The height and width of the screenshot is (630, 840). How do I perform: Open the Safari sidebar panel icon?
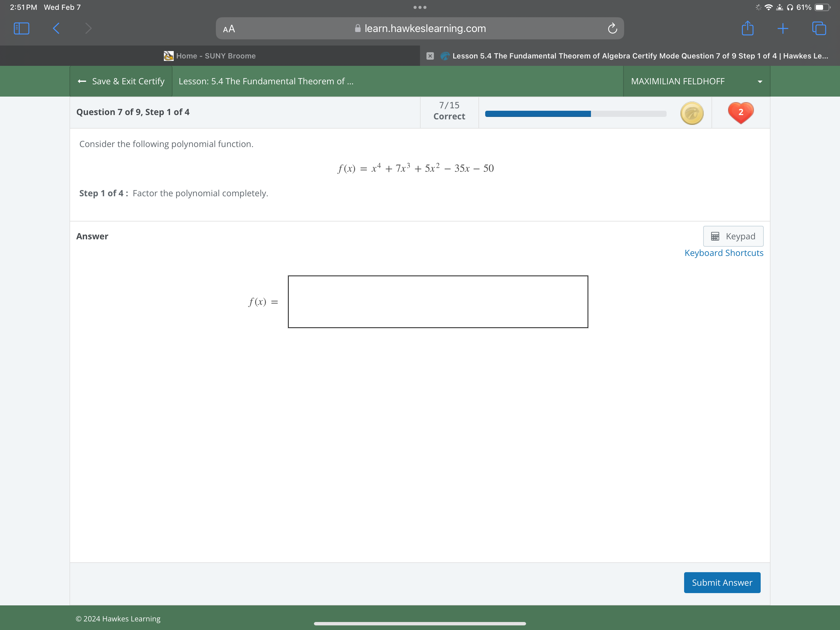[x=21, y=29]
